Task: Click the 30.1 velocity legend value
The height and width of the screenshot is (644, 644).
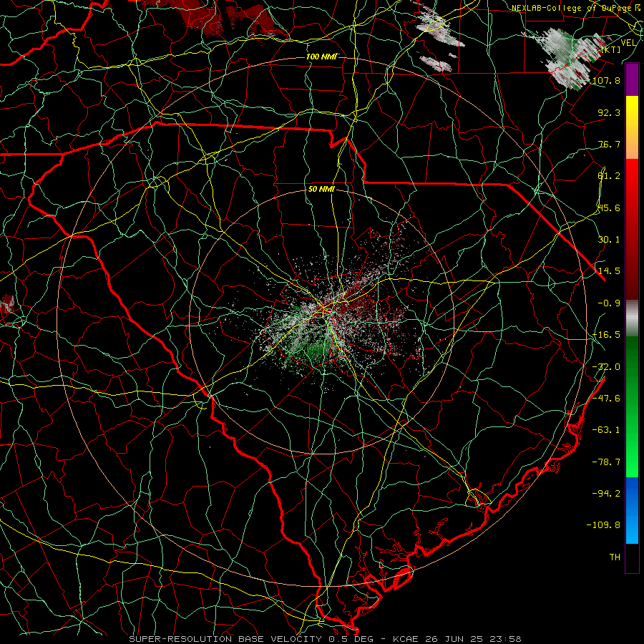Action: tap(609, 240)
